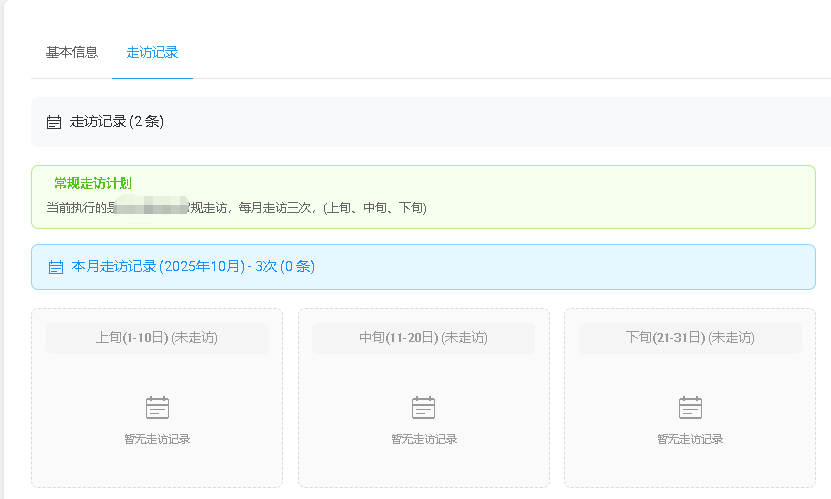Click the (0 条) count in monthly banner
Viewport: 831px width, 499px height.
click(x=298, y=267)
